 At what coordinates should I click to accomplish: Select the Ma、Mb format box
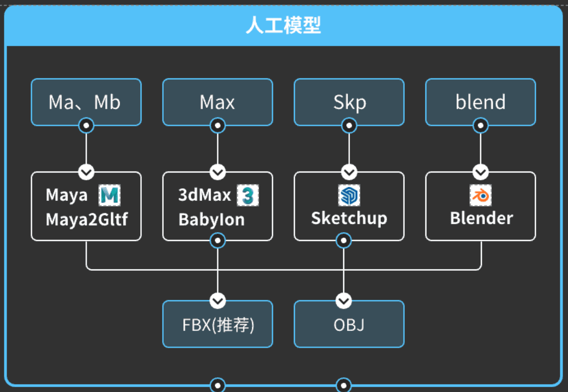click(86, 102)
